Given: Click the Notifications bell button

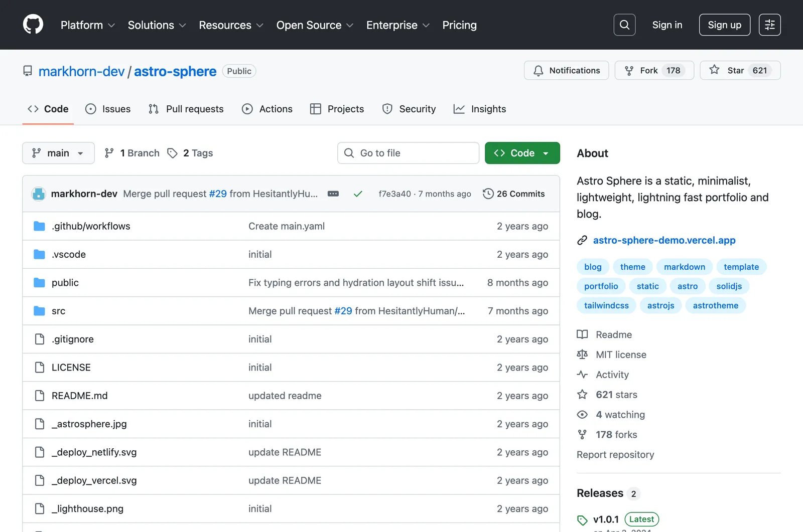Looking at the screenshot, I should tap(566, 70).
